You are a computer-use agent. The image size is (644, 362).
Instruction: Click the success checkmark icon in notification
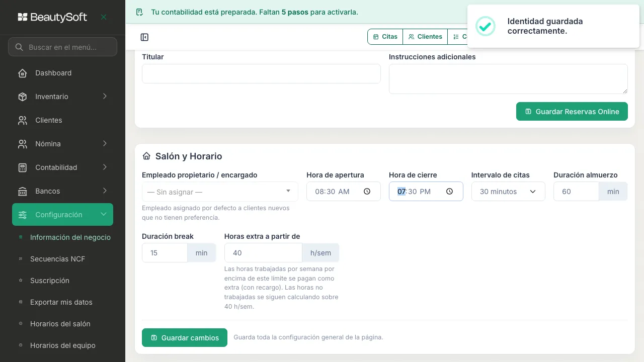pos(486,26)
